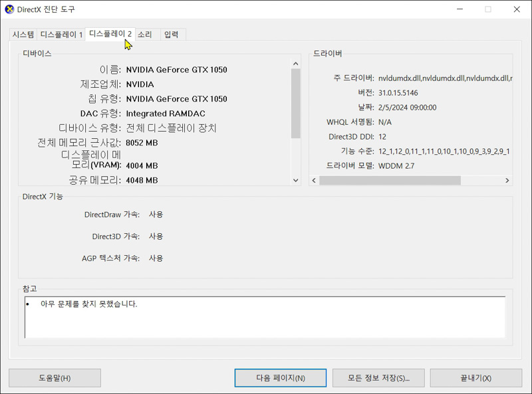
Task: Click the 다음 페이지(N) button
Action: [280, 377]
